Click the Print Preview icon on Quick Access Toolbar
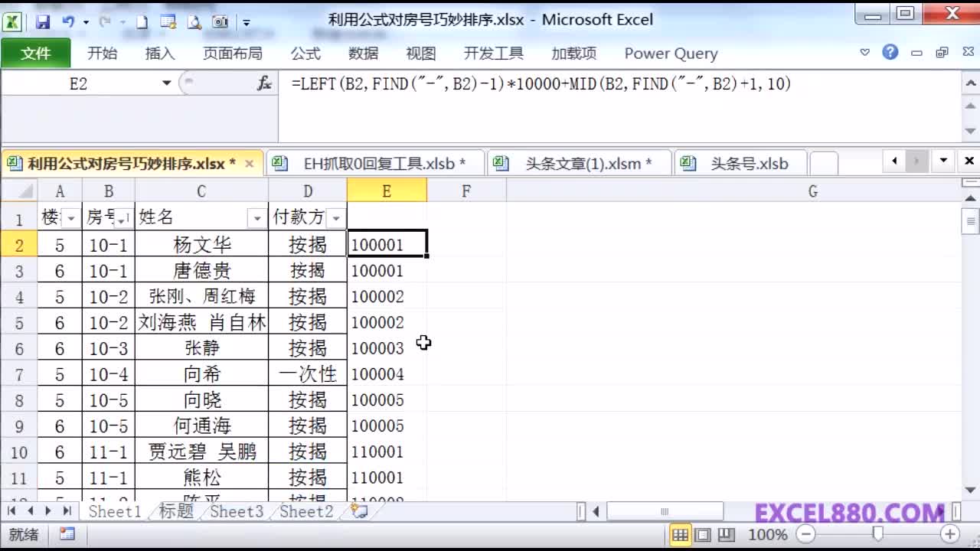This screenshot has width=980, height=551. pos(193,21)
